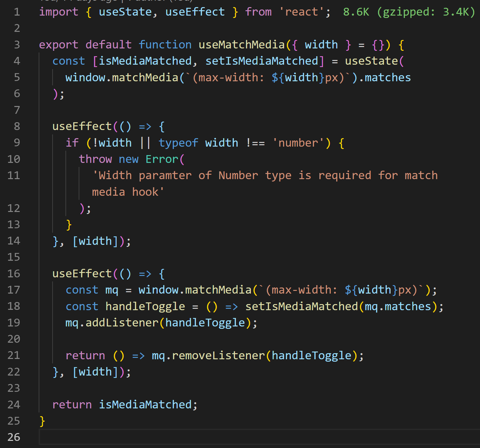Image resolution: width=480 pixels, height=448 pixels.
Task: Click the closing brace on line 25
Action: (x=42, y=422)
